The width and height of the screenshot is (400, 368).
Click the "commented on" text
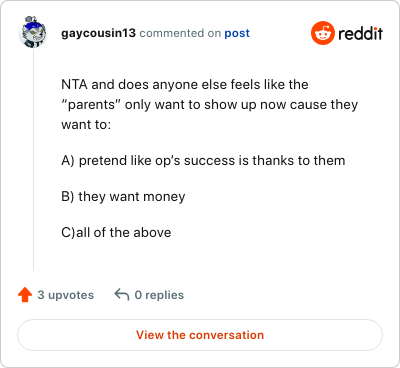point(180,33)
